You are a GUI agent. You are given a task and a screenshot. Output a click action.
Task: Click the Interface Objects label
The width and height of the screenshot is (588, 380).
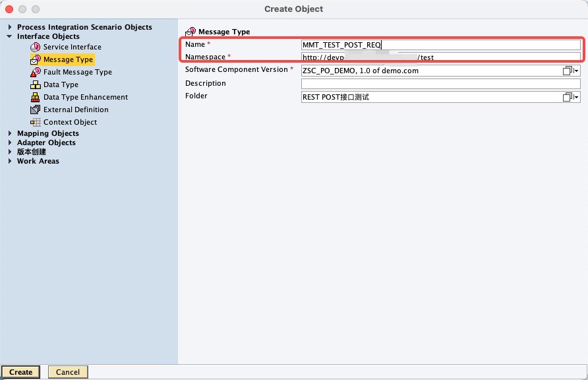coord(48,36)
